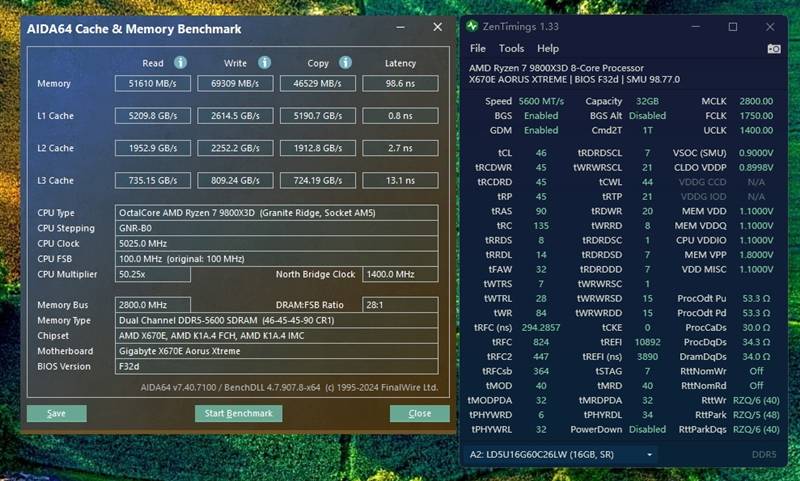Click the tREFI value 10892

647,342
